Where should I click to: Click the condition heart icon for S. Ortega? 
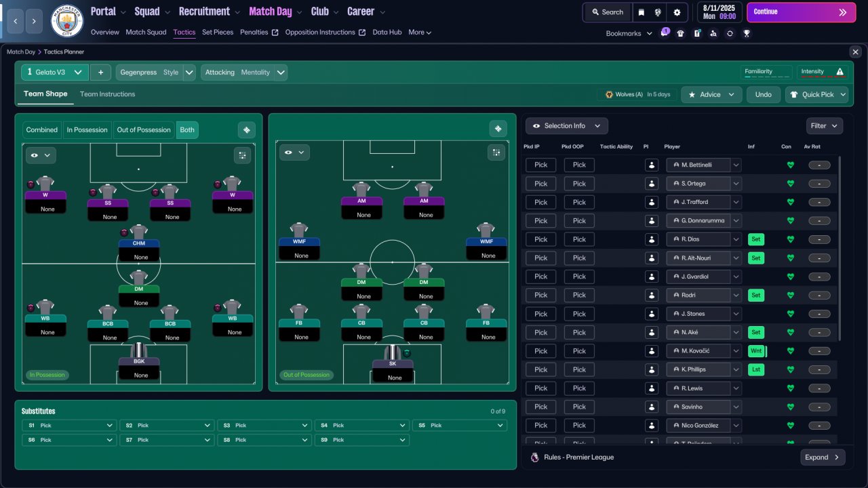(790, 184)
